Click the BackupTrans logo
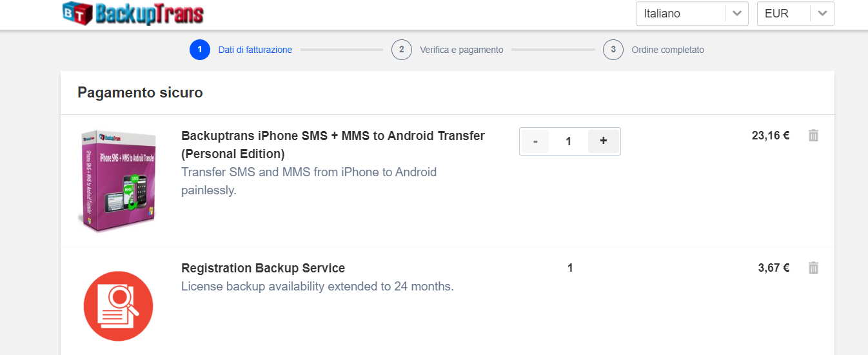The image size is (868, 355). pyautogui.click(x=133, y=14)
